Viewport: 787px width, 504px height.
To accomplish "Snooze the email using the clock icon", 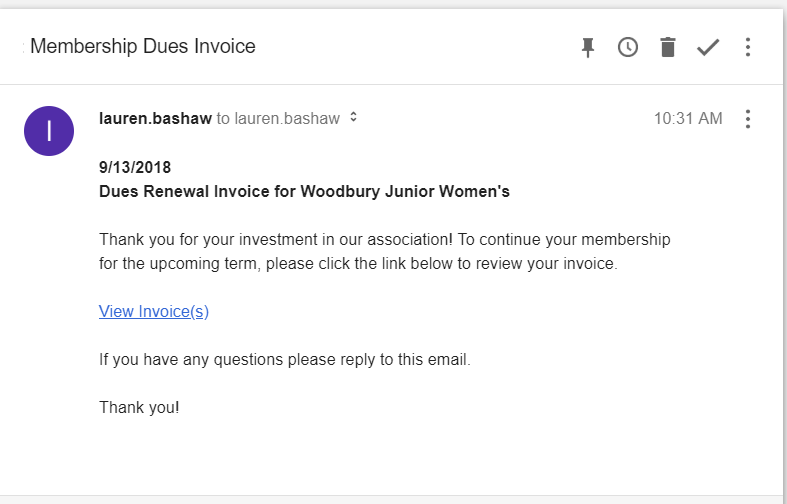I will coord(627,47).
